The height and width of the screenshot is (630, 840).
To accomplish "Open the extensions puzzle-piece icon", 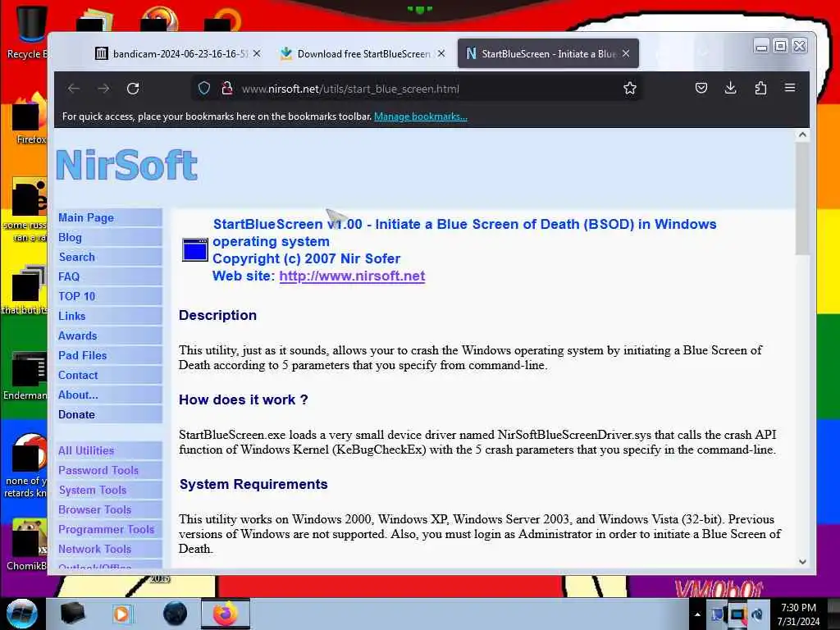I will pos(760,88).
